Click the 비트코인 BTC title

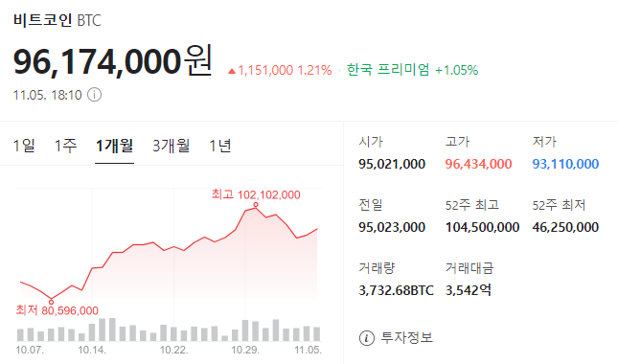tap(57, 20)
